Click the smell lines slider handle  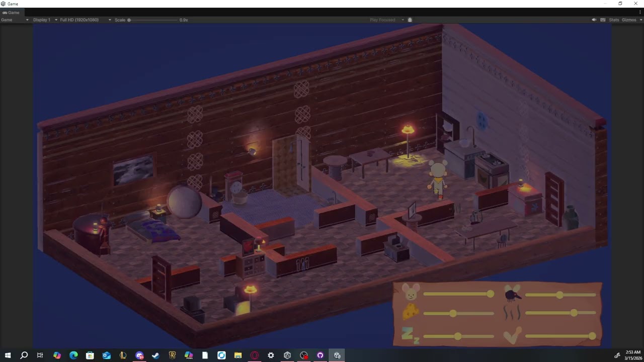(574, 313)
